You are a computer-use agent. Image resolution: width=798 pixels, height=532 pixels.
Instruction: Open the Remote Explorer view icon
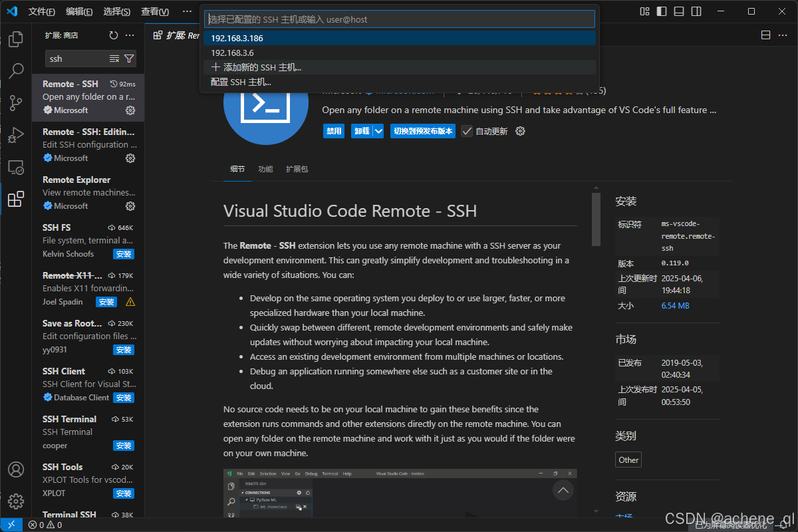click(16, 167)
